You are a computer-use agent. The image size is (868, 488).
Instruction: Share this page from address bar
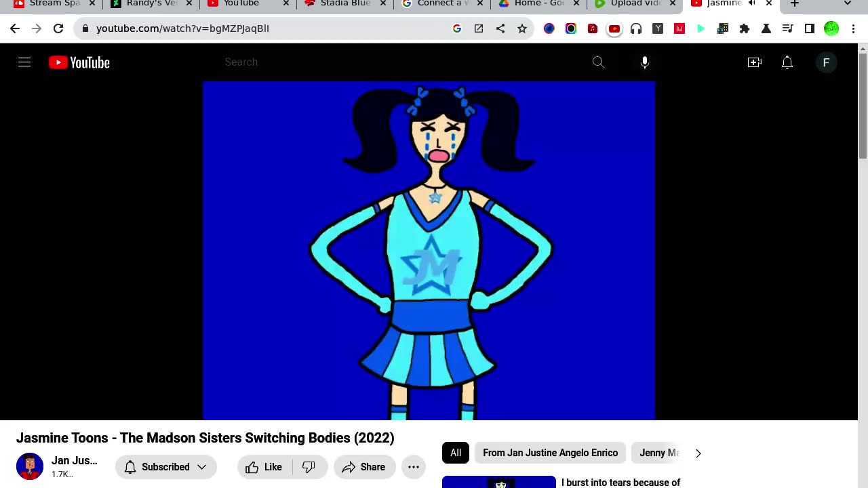pyautogui.click(x=500, y=28)
